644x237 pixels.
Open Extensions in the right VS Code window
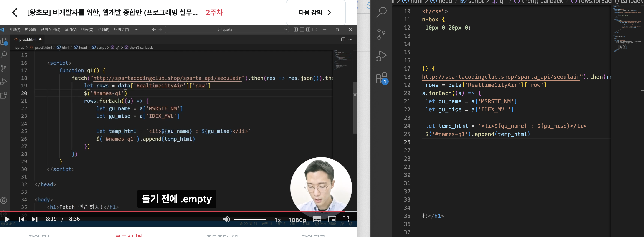[382, 78]
